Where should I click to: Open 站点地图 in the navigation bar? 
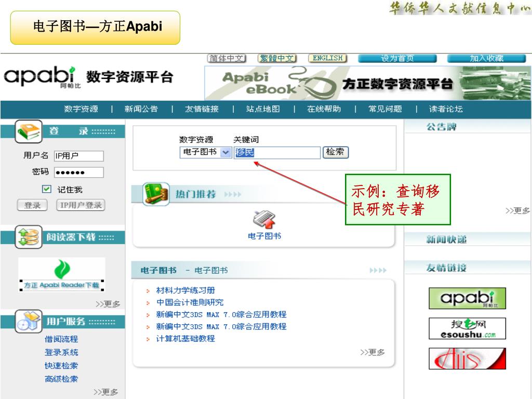coord(263,109)
